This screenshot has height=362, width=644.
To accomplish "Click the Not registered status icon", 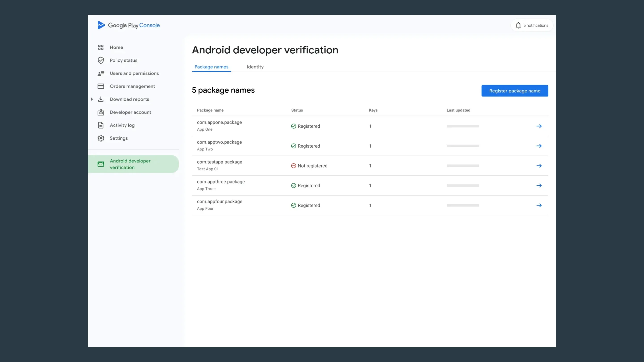I will click(294, 166).
